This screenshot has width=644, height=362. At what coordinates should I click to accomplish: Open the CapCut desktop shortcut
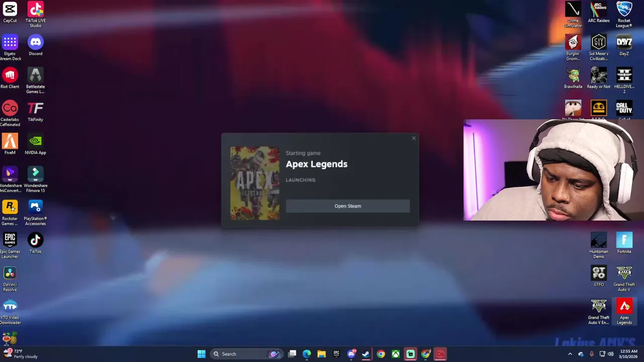tap(10, 13)
